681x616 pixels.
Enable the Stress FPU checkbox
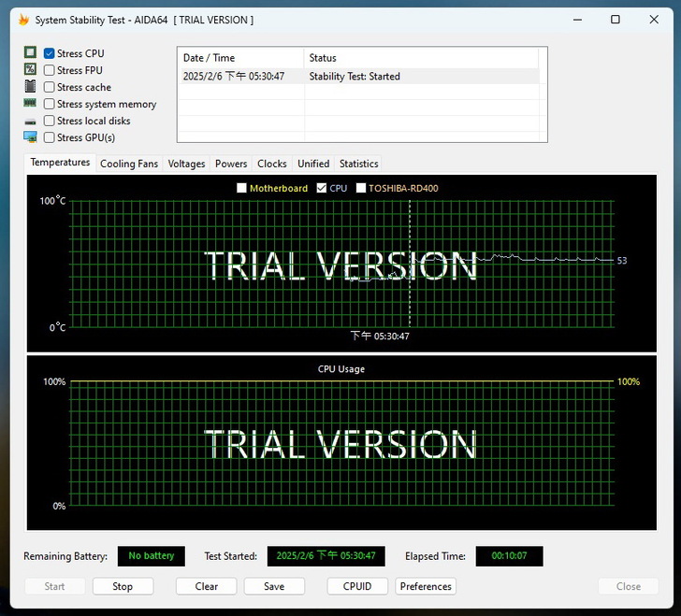click(x=50, y=70)
